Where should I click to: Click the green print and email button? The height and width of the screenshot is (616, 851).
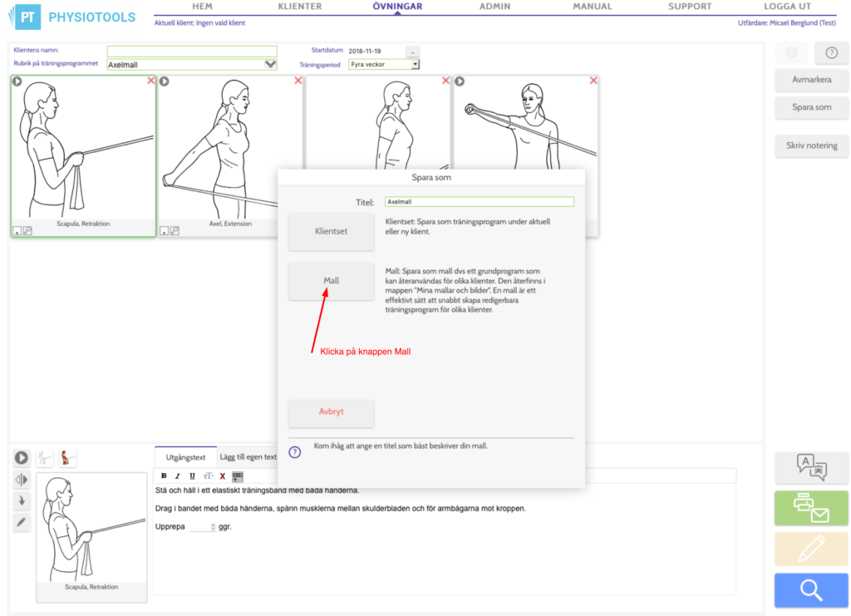[x=811, y=508]
